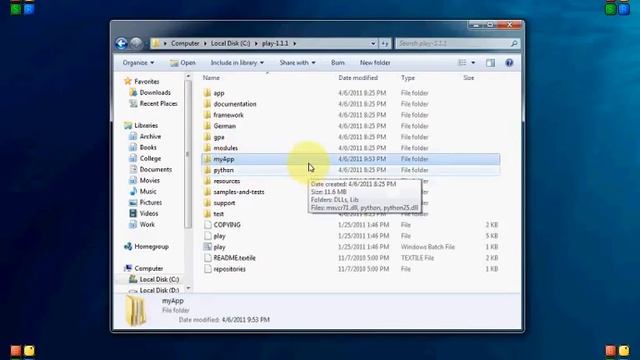Select the app folder icon
The image size is (640, 360).
(207, 93)
